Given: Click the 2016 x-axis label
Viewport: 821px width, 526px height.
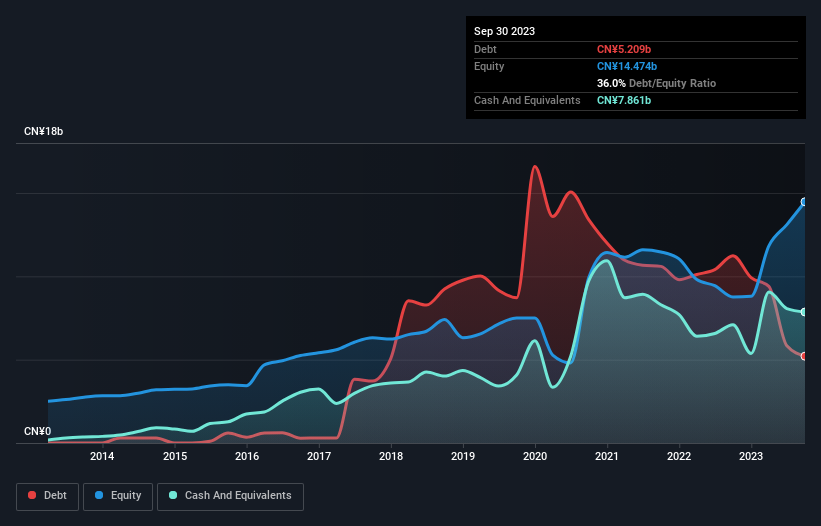Looking at the screenshot, I should click(x=247, y=456).
